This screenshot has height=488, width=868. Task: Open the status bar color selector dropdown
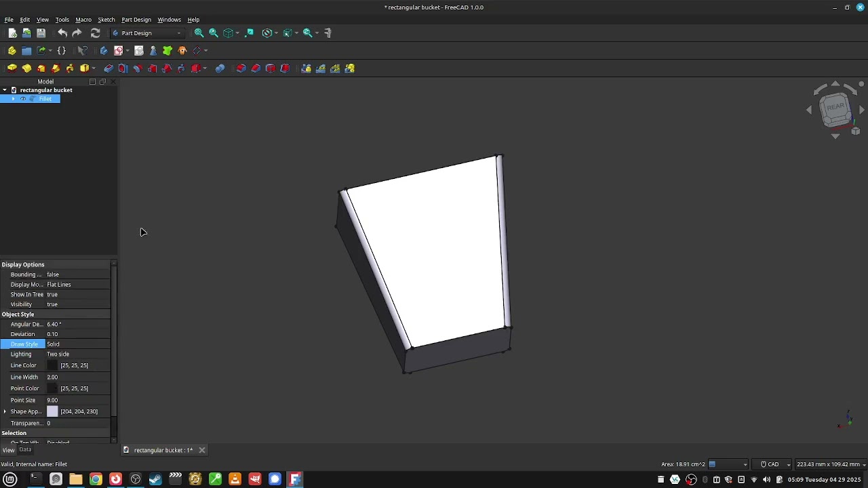pyautogui.click(x=728, y=464)
